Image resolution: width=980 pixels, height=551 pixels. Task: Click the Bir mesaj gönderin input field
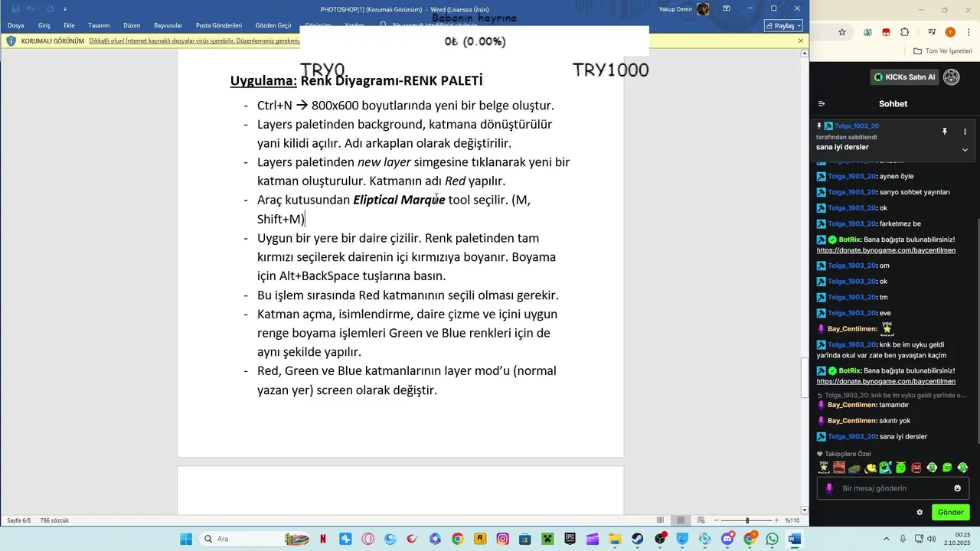coord(894,488)
